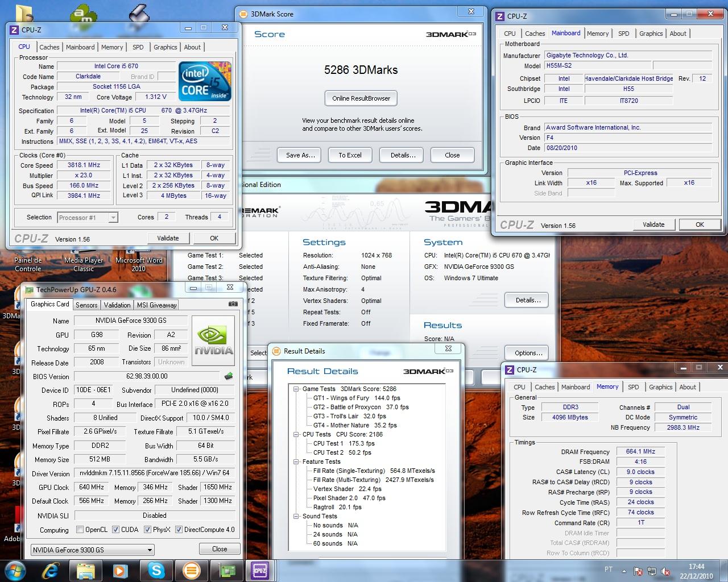Toggle the DirectCompute 4.0 checkbox
Image resolution: width=728 pixels, height=582 pixels.
click(179, 530)
